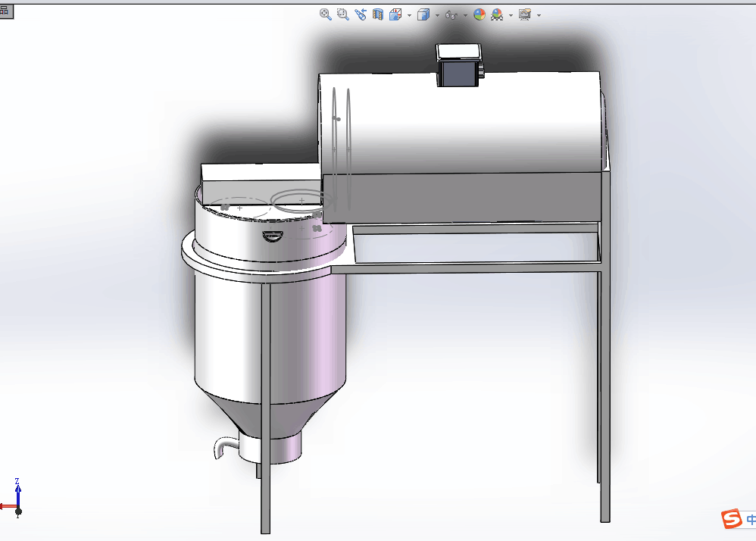Click the Hide/Show Items glasses icon
The image size is (756, 541).
click(451, 15)
